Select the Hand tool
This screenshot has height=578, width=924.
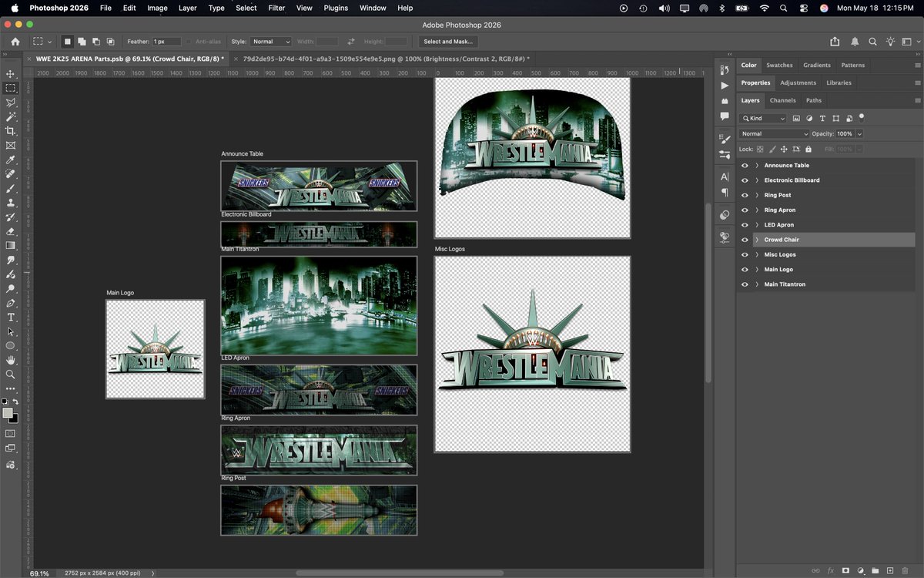11,360
